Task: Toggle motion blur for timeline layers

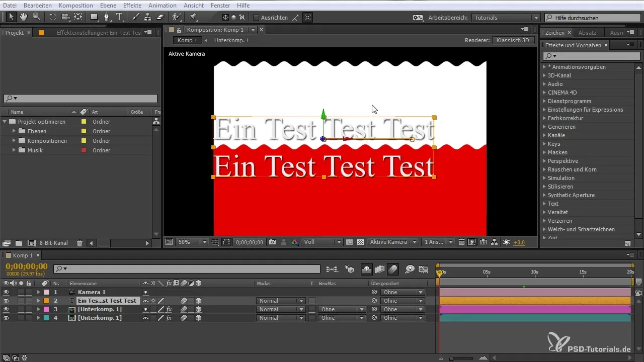Action: [x=393, y=269]
